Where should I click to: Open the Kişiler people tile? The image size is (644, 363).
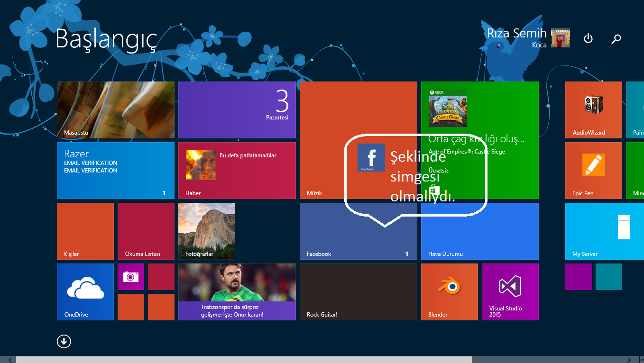click(85, 231)
